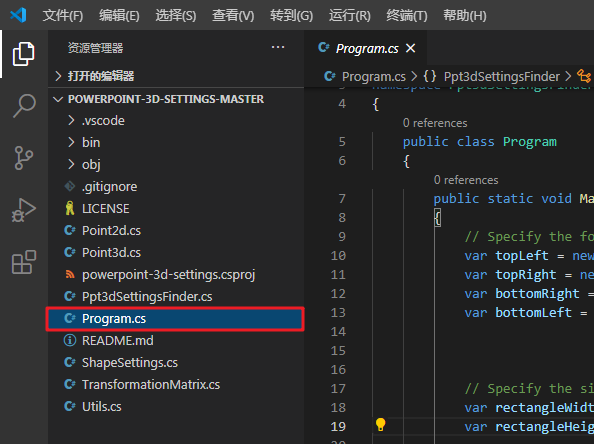The width and height of the screenshot is (594, 444).
Task: Collapse the POWERPOINT-3D-SETTINGS-MASTER folder
Action: (58, 99)
